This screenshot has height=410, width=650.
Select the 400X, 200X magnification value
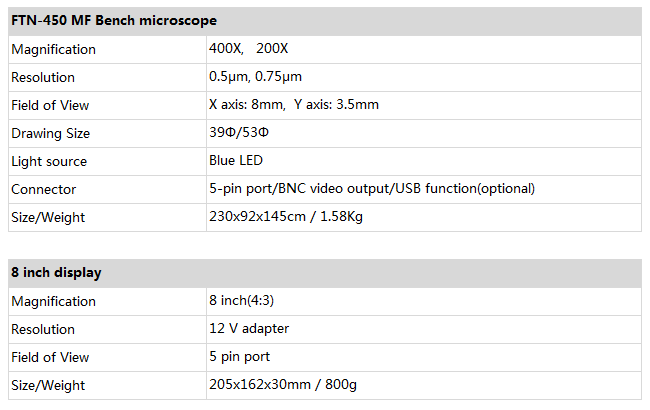[248, 49]
